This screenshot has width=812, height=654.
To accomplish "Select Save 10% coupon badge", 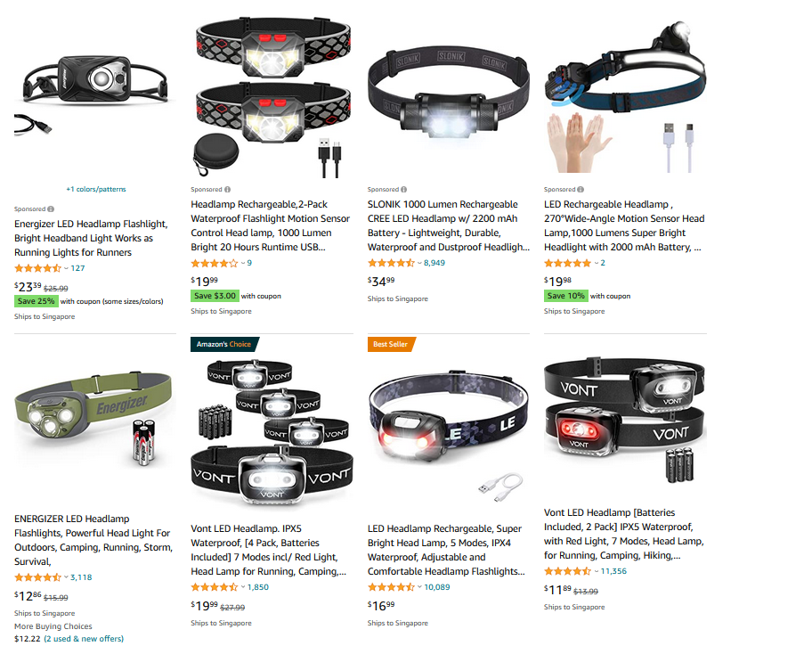I will pyautogui.click(x=566, y=296).
